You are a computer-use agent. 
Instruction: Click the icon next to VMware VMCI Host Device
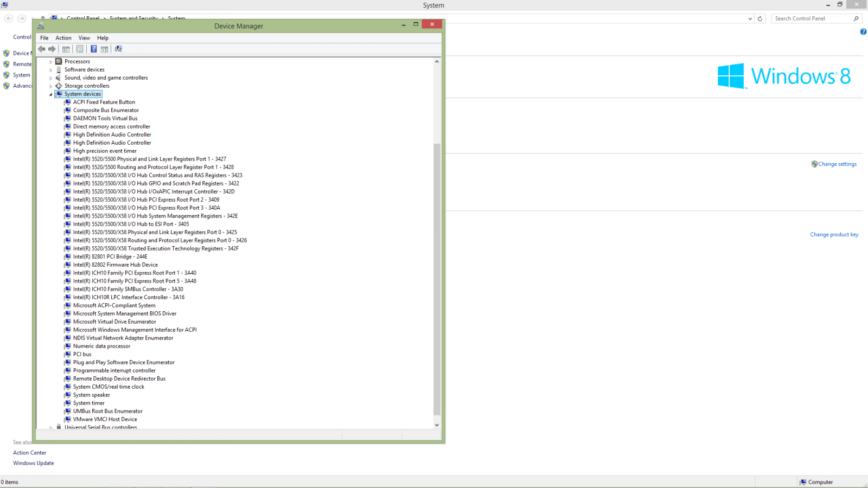[68, 419]
